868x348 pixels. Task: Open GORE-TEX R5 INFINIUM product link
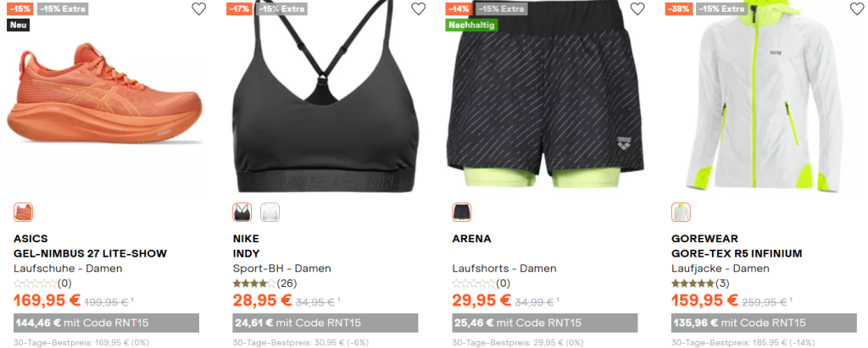[x=737, y=254]
